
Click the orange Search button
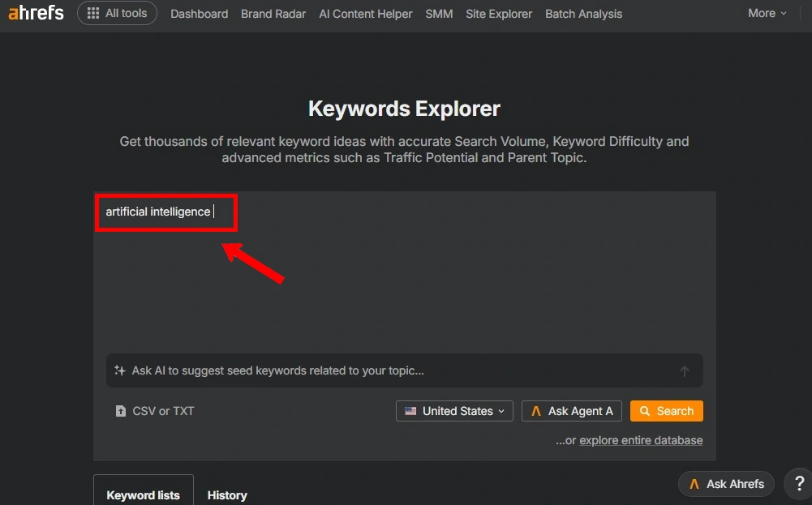[667, 411]
